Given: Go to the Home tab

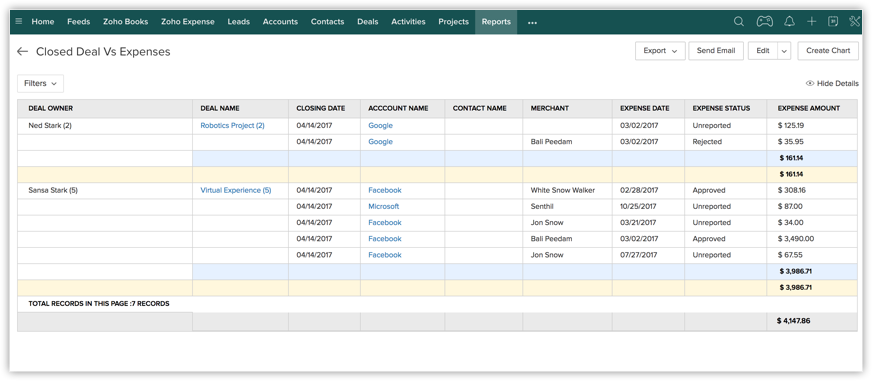Looking at the screenshot, I should (x=43, y=22).
